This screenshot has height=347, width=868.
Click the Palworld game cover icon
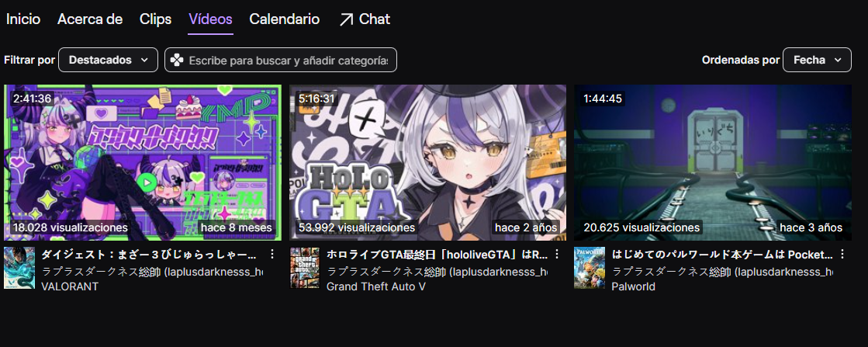click(x=590, y=268)
